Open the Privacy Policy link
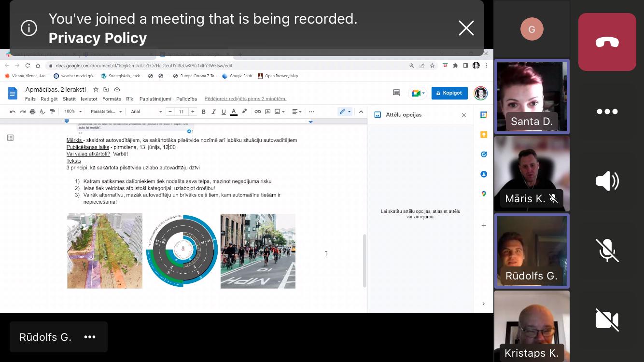Image resolution: width=644 pixels, height=362 pixels. click(98, 38)
